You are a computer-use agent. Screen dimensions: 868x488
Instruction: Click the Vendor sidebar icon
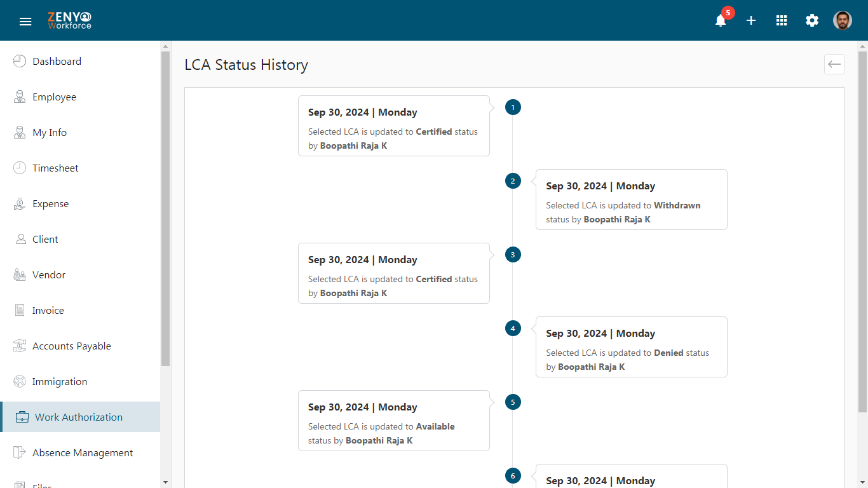(20, 275)
